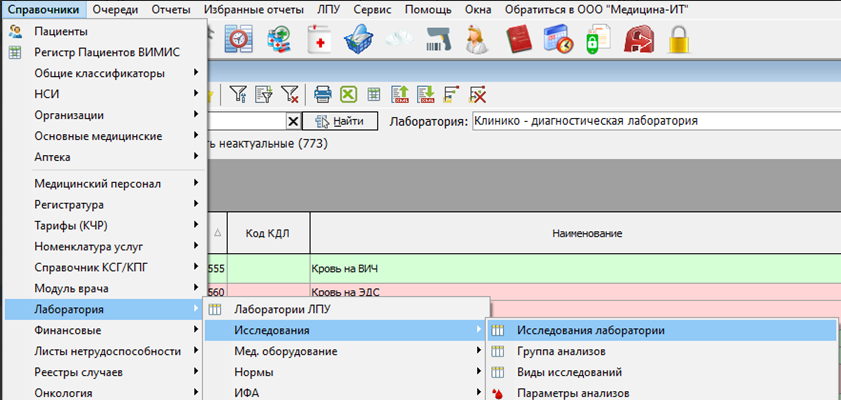Image resolution: width=841 pixels, height=400 pixels.
Task: Expand Справочник КСГ/КПГ submenu
Action: tap(105, 268)
